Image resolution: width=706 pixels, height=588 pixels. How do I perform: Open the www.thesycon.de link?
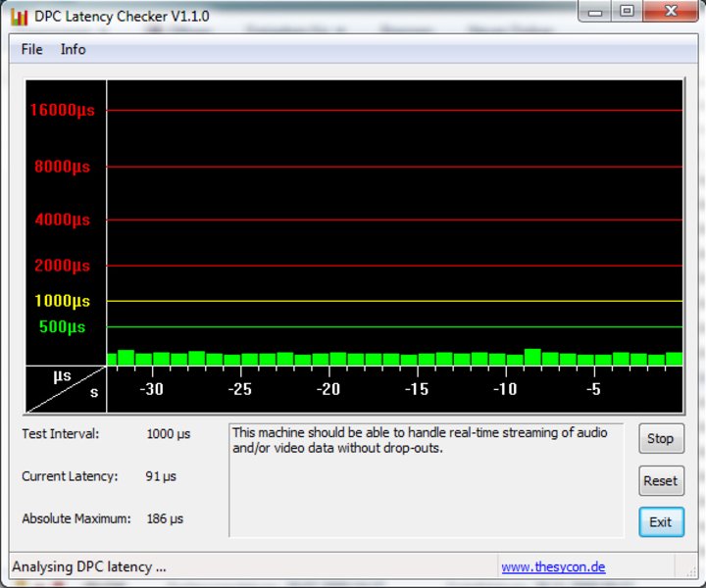click(x=553, y=566)
